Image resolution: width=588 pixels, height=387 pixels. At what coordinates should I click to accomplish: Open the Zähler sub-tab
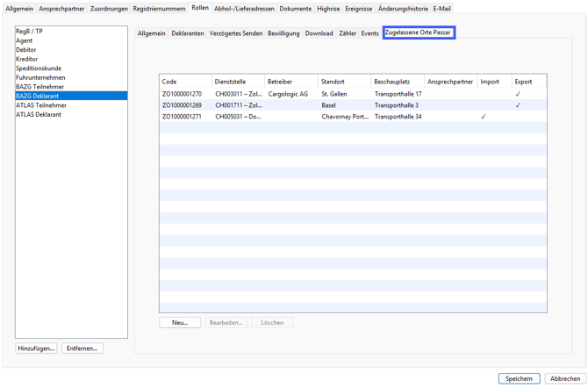[x=348, y=33]
